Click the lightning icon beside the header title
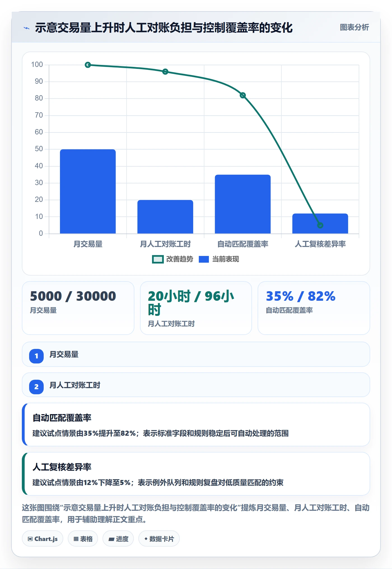 pyautogui.click(x=27, y=28)
